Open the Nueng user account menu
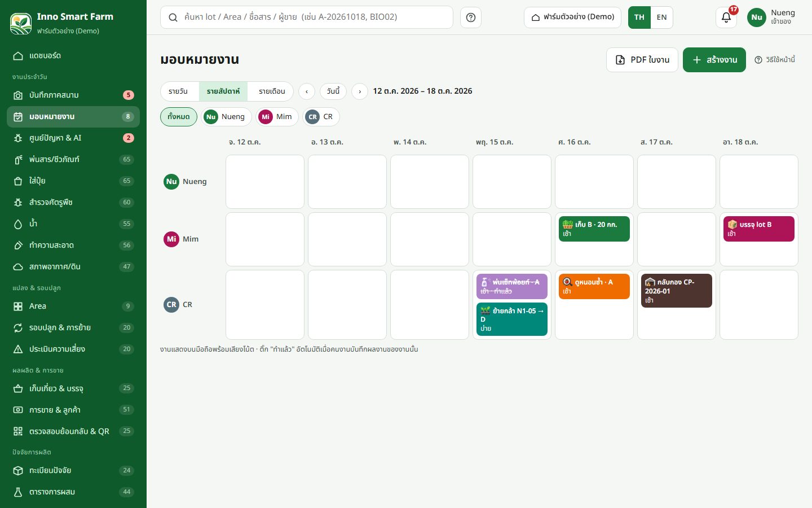 [771, 17]
